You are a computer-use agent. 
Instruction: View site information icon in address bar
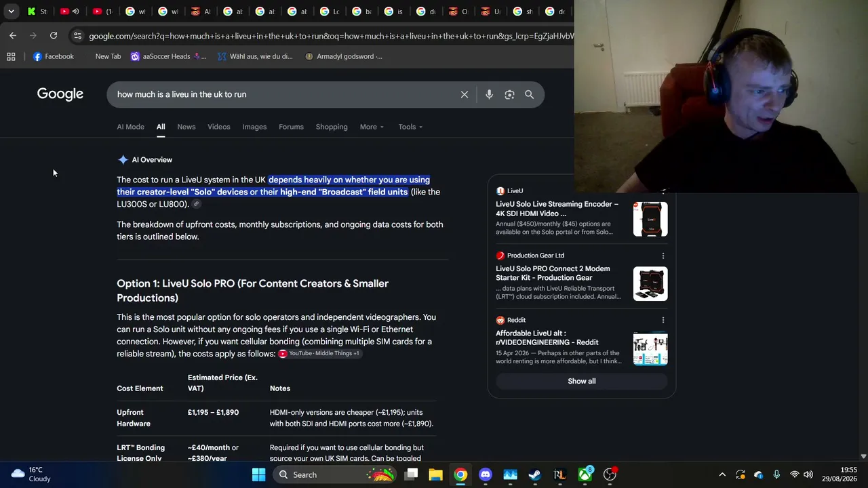(77, 36)
